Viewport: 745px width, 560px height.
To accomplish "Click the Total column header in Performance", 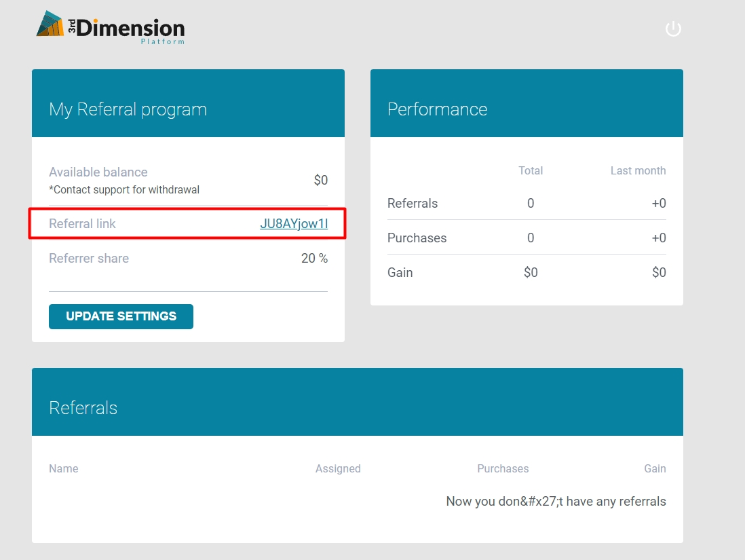I will (530, 171).
